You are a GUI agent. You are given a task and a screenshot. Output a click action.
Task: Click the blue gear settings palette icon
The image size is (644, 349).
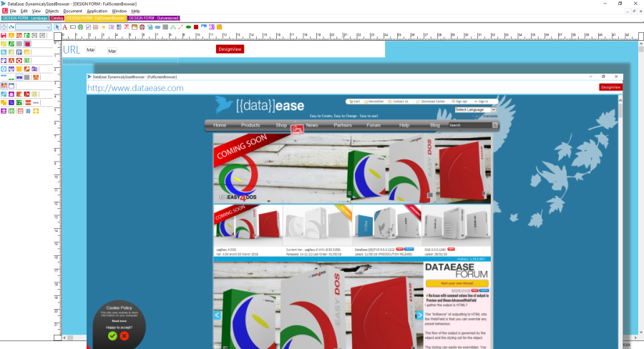(x=4, y=69)
